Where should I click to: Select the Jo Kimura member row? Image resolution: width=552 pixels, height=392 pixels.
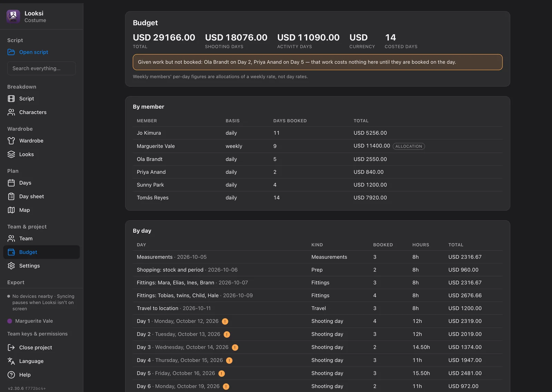click(x=317, y=133)
